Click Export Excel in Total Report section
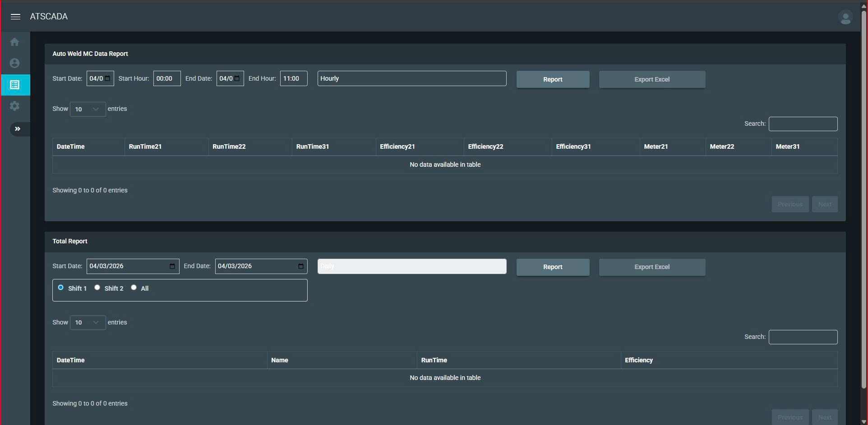Screen dimensions: 868x425 651,267
